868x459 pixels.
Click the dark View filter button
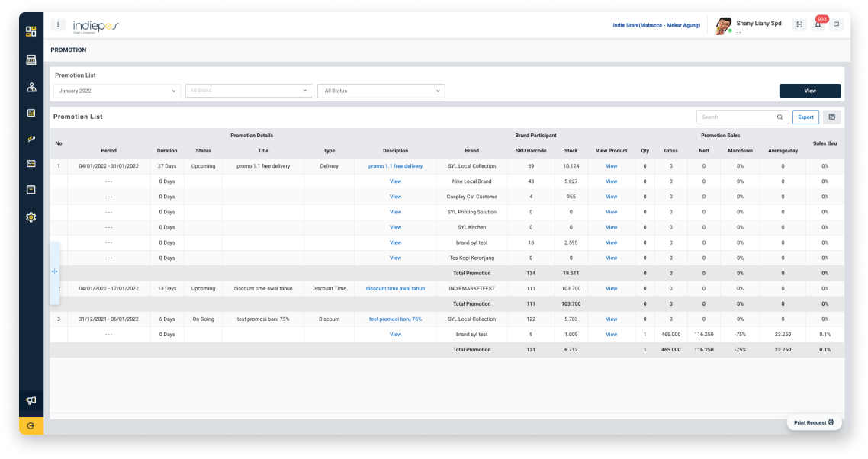pos(810,91)
